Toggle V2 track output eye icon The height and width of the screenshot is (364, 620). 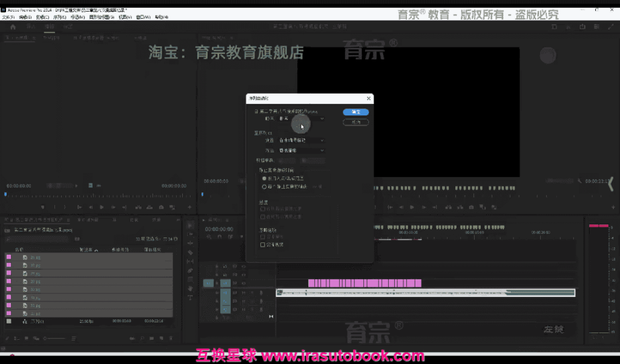[243, 275]
